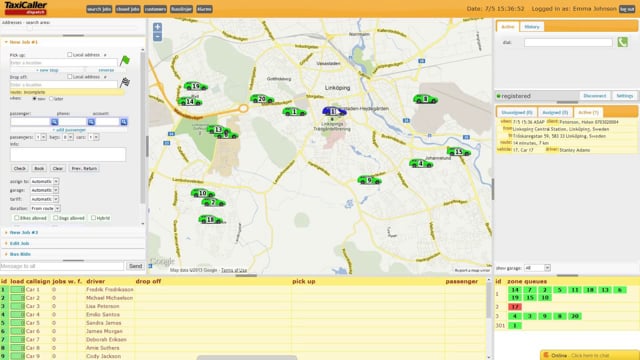
Task: Select taxi 2 on the map
Action: point(213,202)
